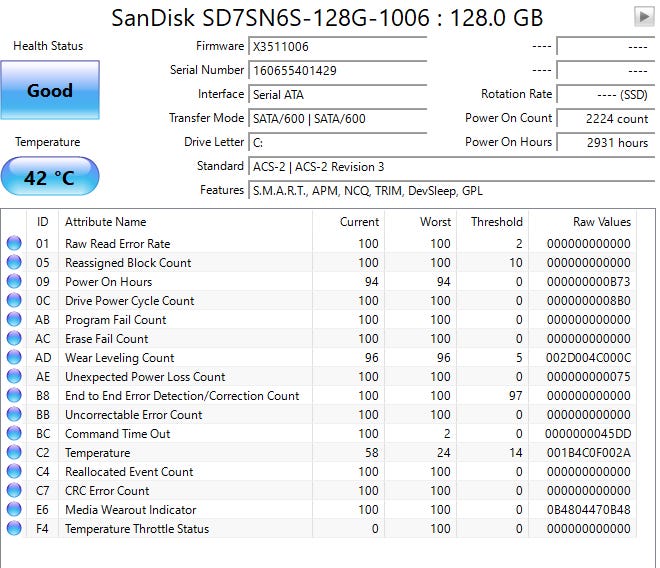Select the status orb in the C2 Temperature row

14,452
